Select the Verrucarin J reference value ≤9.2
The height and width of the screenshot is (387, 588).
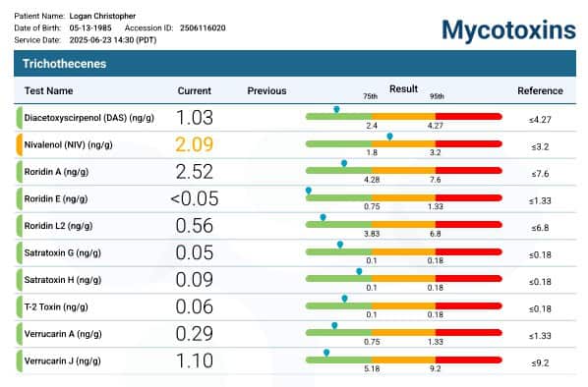(x=540, y=363)
